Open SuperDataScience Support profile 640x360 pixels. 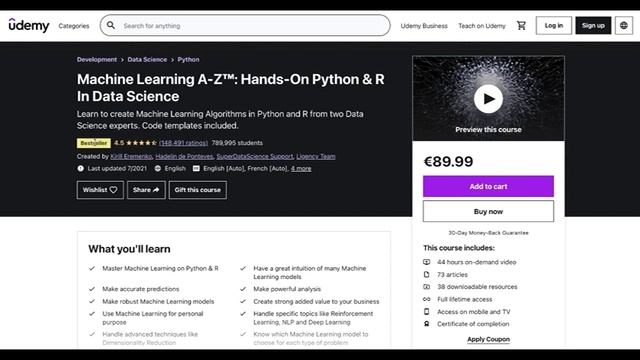[x=255, y=156]
